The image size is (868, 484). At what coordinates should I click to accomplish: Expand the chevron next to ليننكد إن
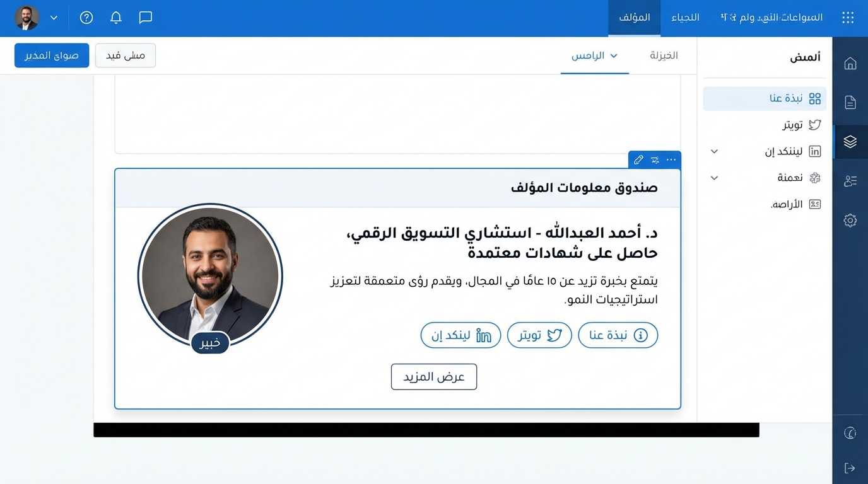pyautogui.click(x=714, y=151)
